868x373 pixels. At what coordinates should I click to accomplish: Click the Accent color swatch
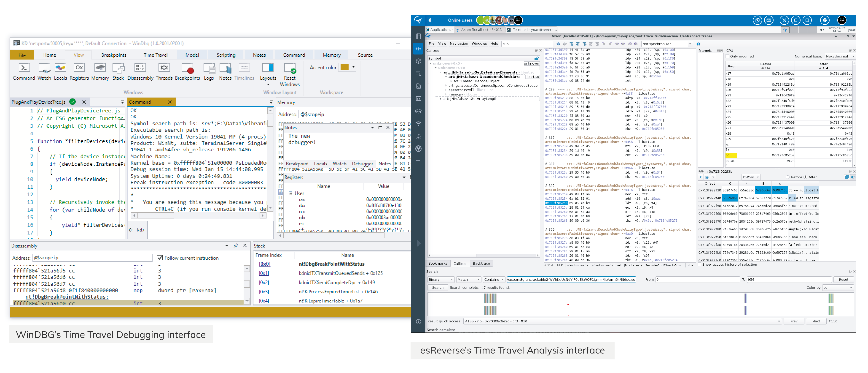click(x=344, y=67)
